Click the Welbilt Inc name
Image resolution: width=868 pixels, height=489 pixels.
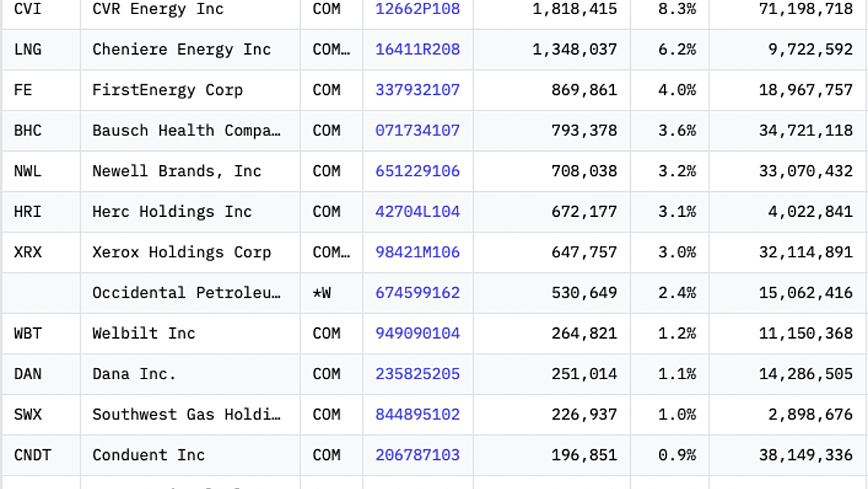(x=144, y=333)
